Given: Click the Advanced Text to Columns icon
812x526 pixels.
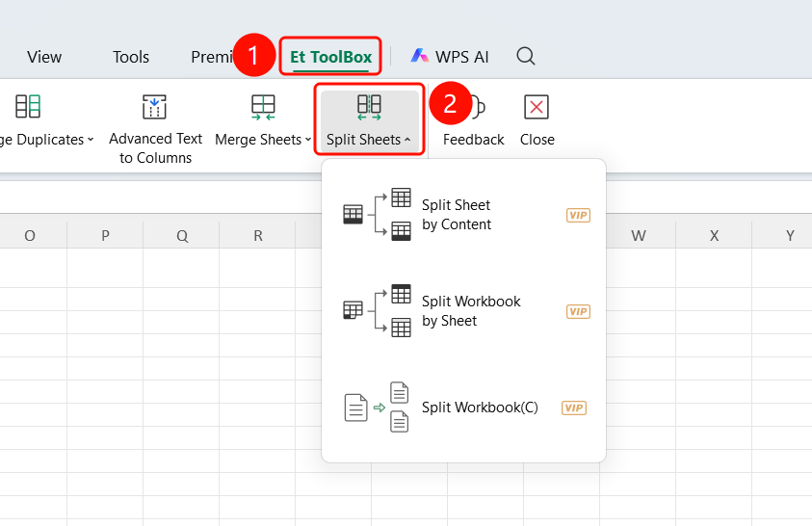Looking at the screenshot, I should coord(154,107).
